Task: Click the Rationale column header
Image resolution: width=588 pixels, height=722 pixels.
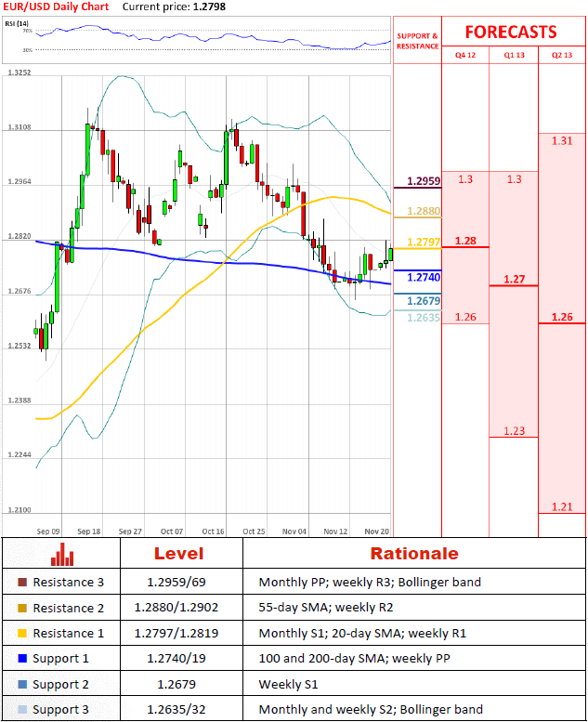Action: (x=414, y=554)
